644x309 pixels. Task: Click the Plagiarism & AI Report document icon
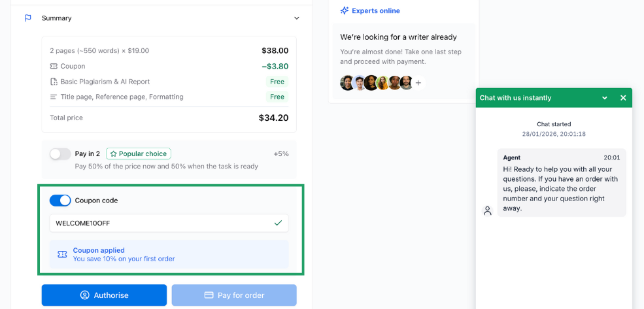point(54,82)
